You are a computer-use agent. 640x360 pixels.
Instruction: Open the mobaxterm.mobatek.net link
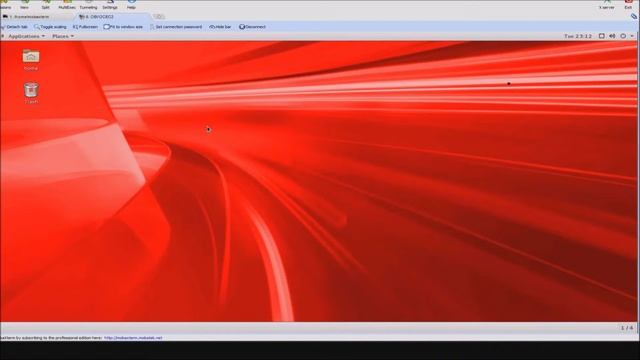(x=133, y=338)
